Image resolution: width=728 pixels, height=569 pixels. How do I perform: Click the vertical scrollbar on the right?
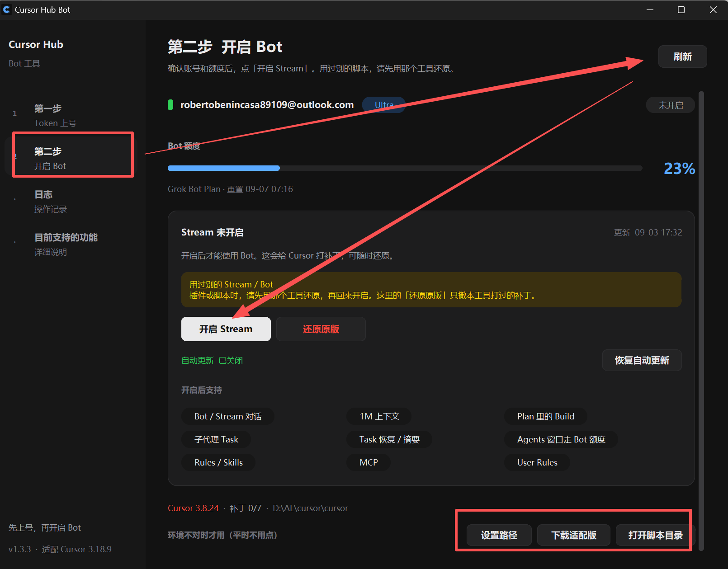701,321
